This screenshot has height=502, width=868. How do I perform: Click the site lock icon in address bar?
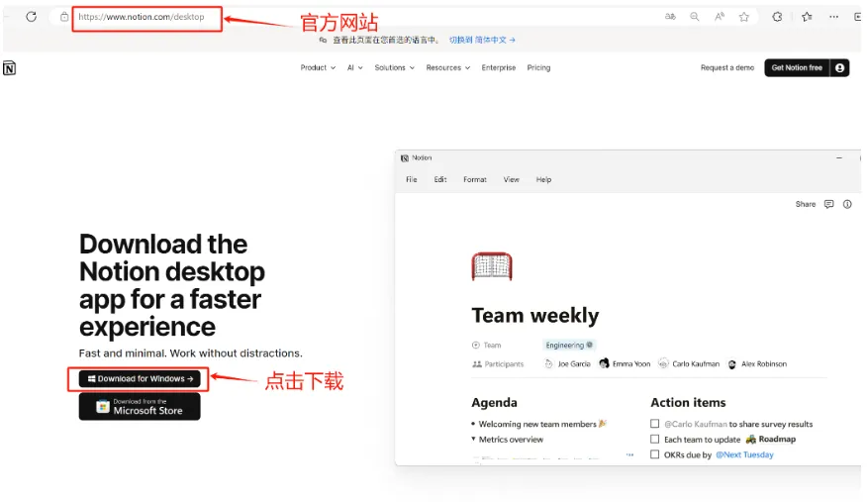(64, 17)
